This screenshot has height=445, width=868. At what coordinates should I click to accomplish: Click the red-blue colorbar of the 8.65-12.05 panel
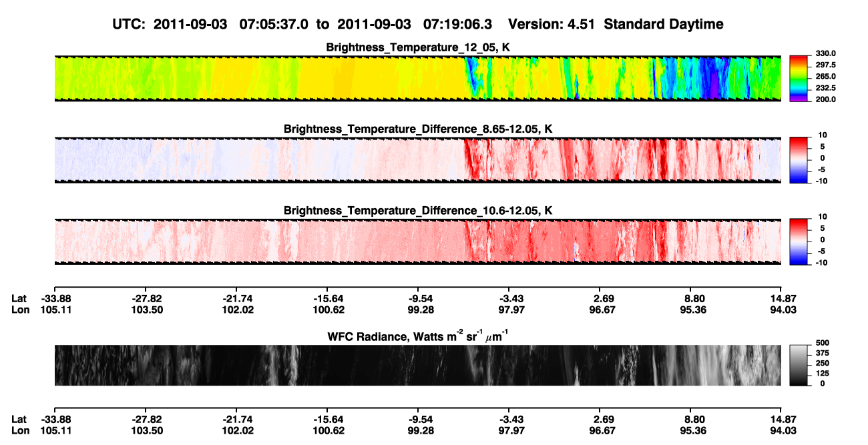click(799, 159)
